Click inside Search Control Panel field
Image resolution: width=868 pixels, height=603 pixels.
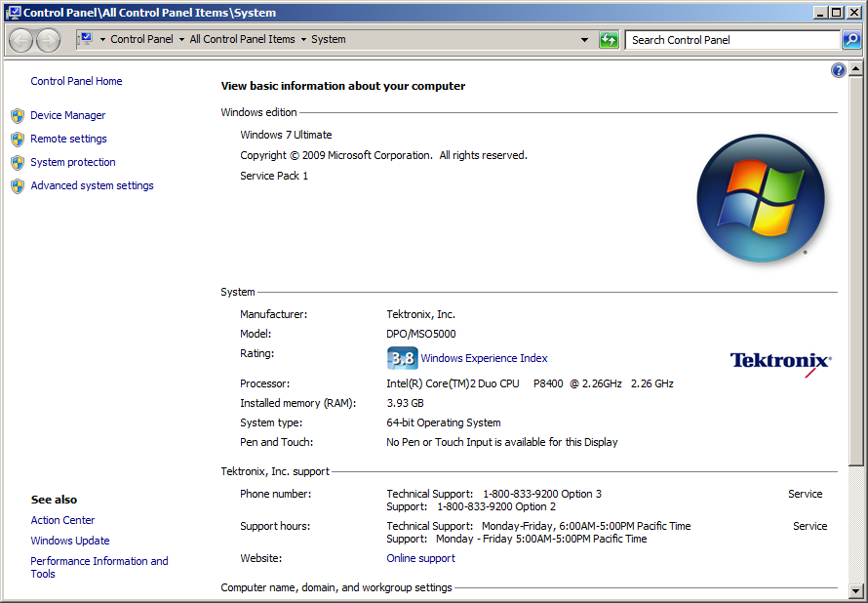pos(732,40)
